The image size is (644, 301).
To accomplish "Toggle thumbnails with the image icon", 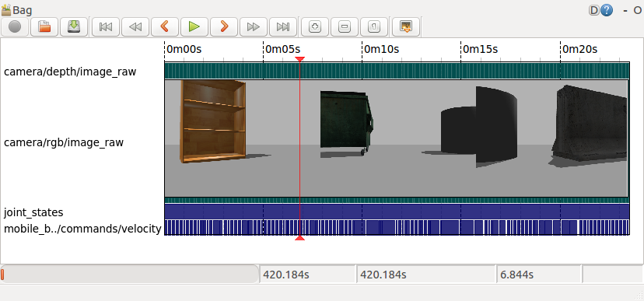I will [406, 27].
